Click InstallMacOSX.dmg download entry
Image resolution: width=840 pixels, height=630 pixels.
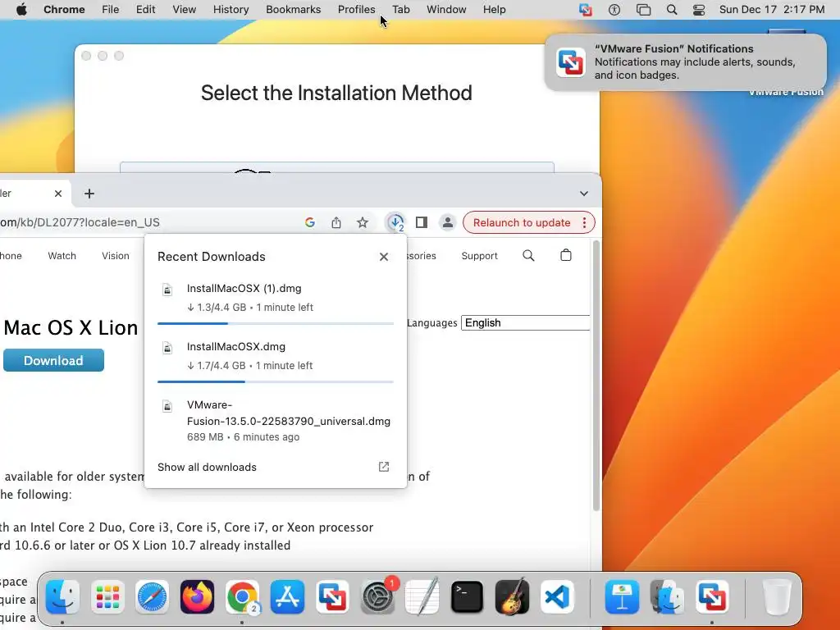coord(276,356)
